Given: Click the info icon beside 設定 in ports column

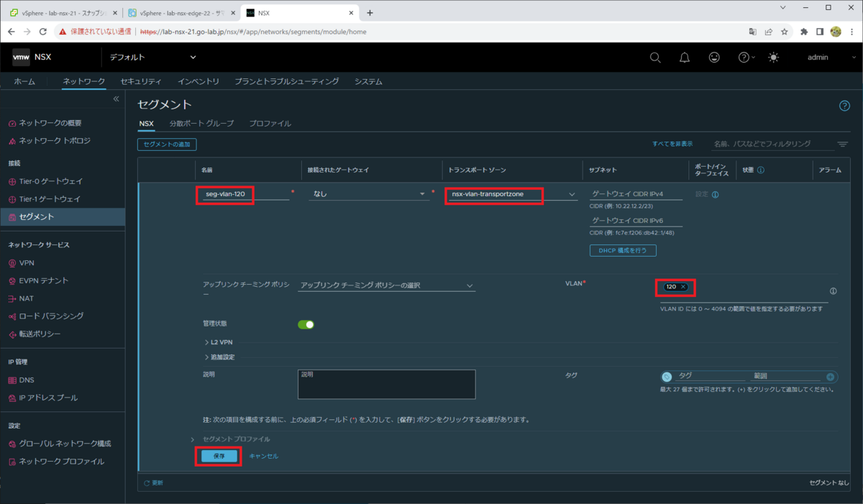Looking at the screenshot, I should [716, 195].
